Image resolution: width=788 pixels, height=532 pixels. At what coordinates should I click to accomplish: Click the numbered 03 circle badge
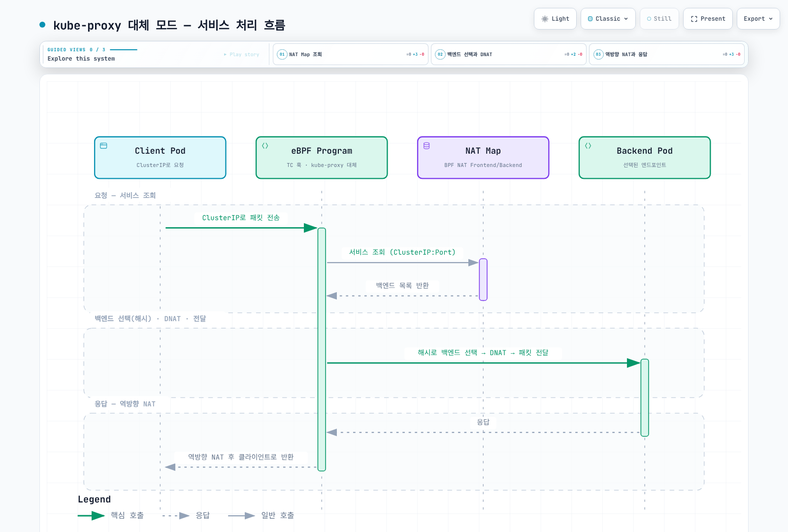[x=598, y=54]
